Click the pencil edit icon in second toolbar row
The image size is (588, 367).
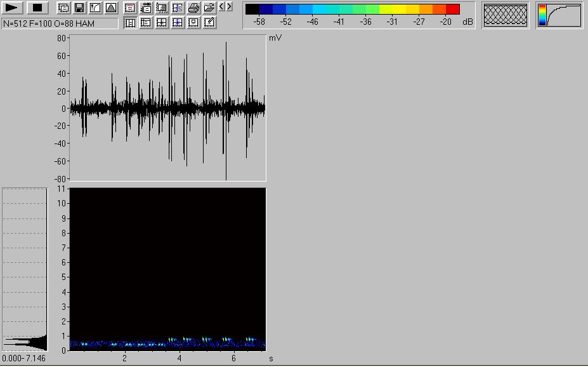209,23
